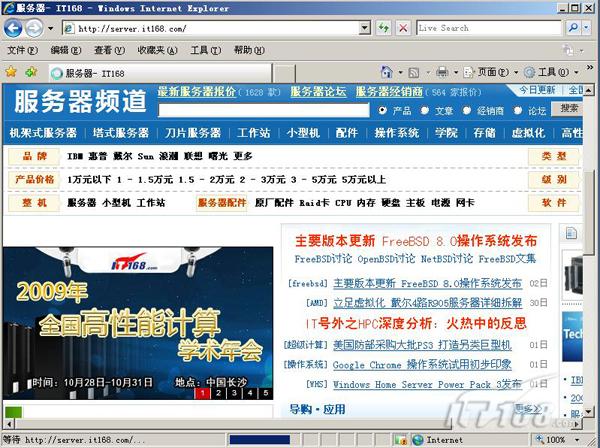Open the 虚拟化 nav category
The width and height of the screenshot is (600, 448).
(x=528, y=133)
